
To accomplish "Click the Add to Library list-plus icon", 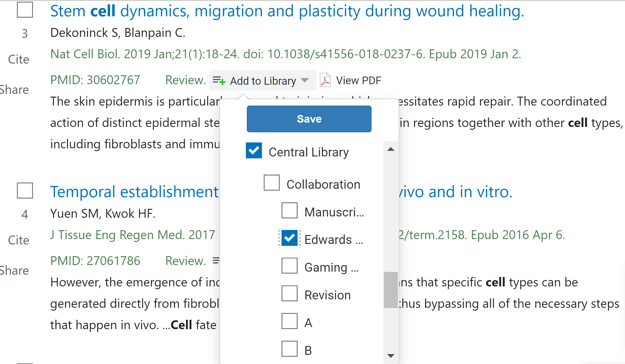I will (x=219, y=81).
